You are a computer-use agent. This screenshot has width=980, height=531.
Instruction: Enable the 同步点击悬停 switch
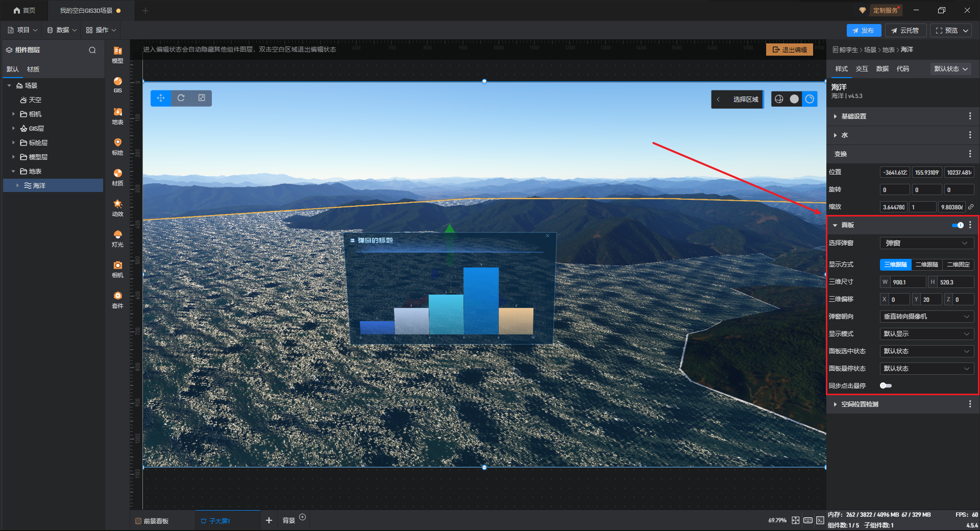(x=886, y=386)
